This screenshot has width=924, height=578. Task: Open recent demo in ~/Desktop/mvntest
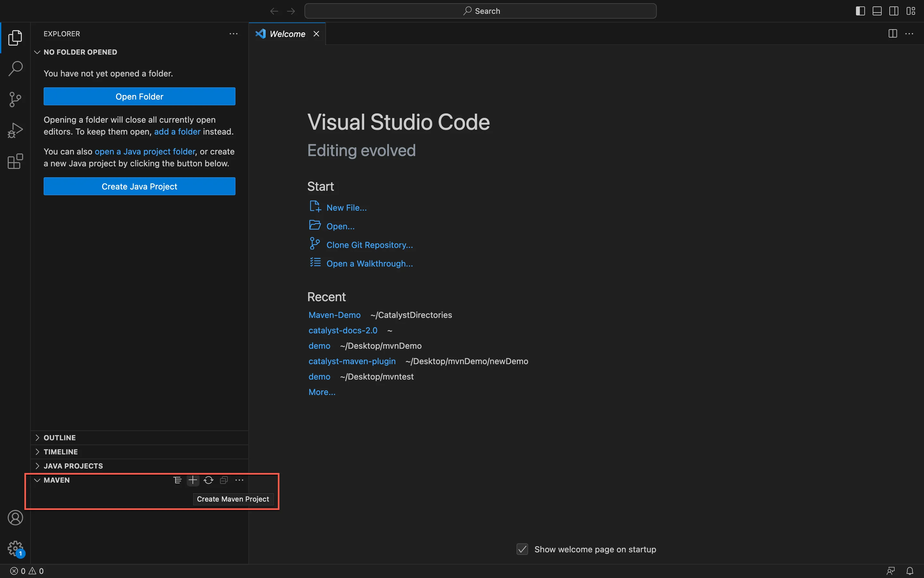[x=319, y=377]
